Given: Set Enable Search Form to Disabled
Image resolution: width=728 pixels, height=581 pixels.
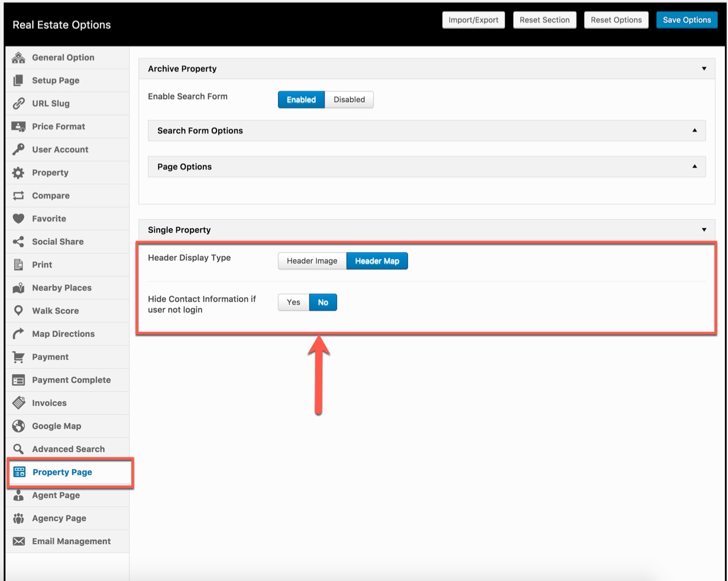Looking at the screenshot, I should click(x=349, y=100).
